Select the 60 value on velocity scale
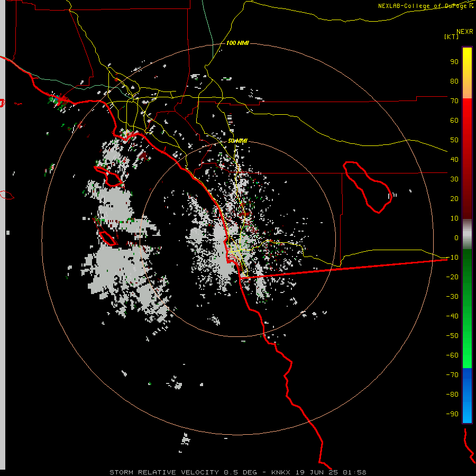Image resolution: width=476 pixels, height=476 pixels. coord(454,120)
